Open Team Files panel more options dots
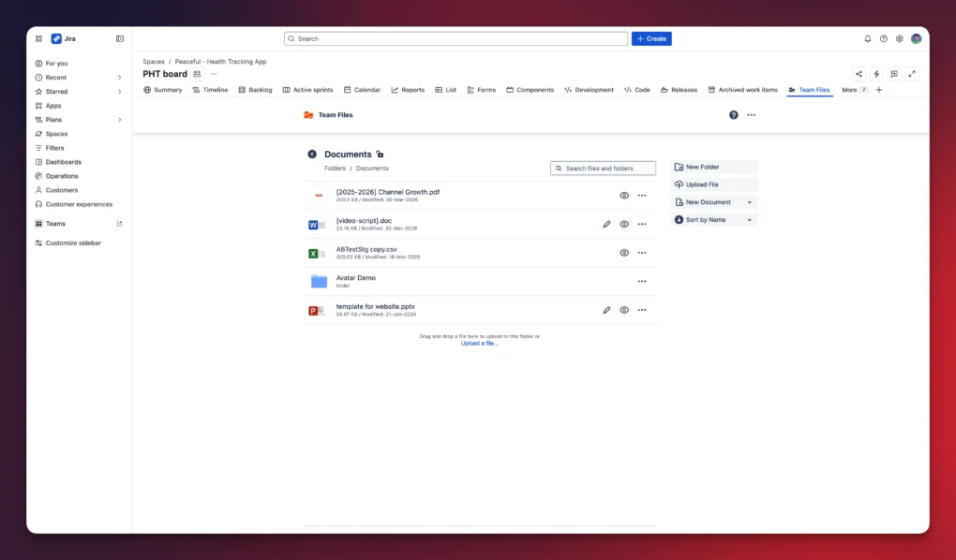The width and height of the screenshot is (956, 560). [x=751, y=114]
